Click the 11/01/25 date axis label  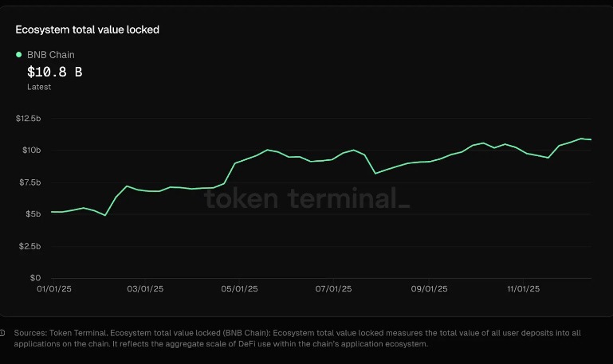(523, 290)
